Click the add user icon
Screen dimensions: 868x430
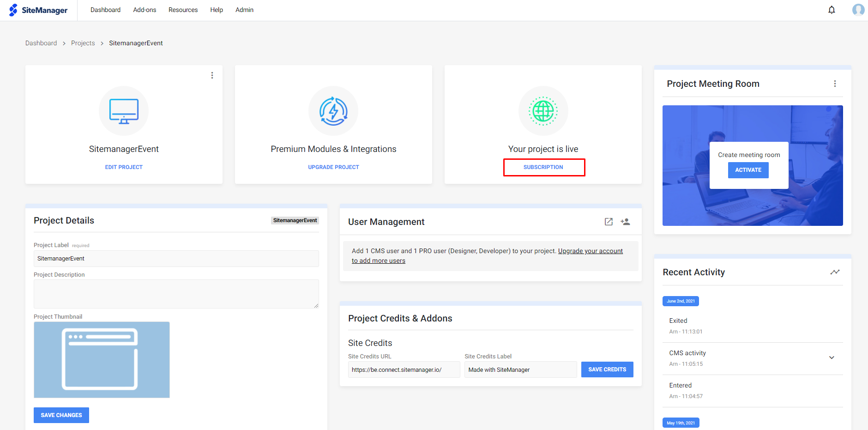(x=625, y=222)
